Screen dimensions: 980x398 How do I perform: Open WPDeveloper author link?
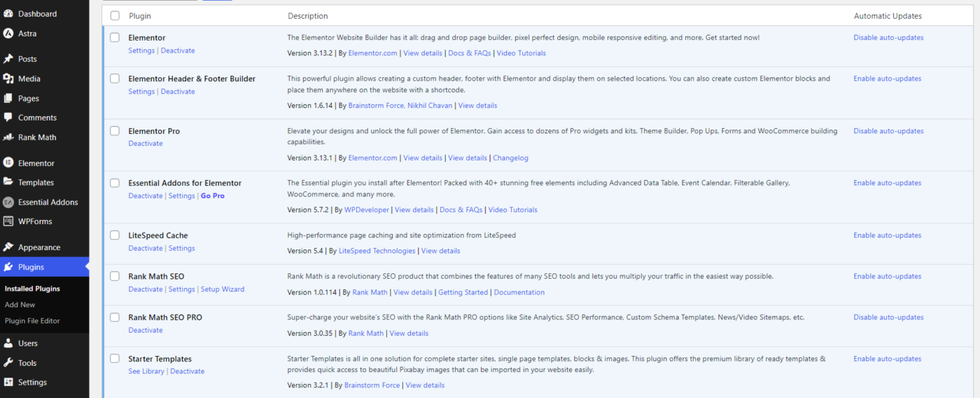tap(366, 210)
